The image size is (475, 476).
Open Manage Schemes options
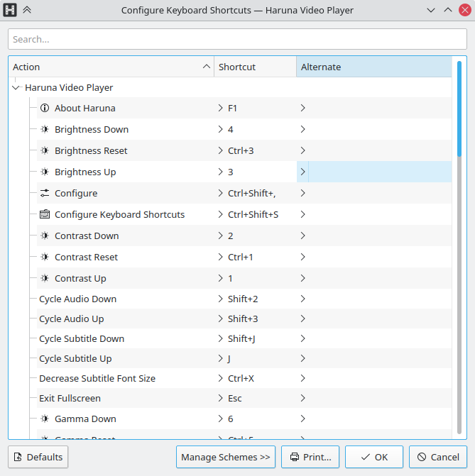[x=226, y=458]
